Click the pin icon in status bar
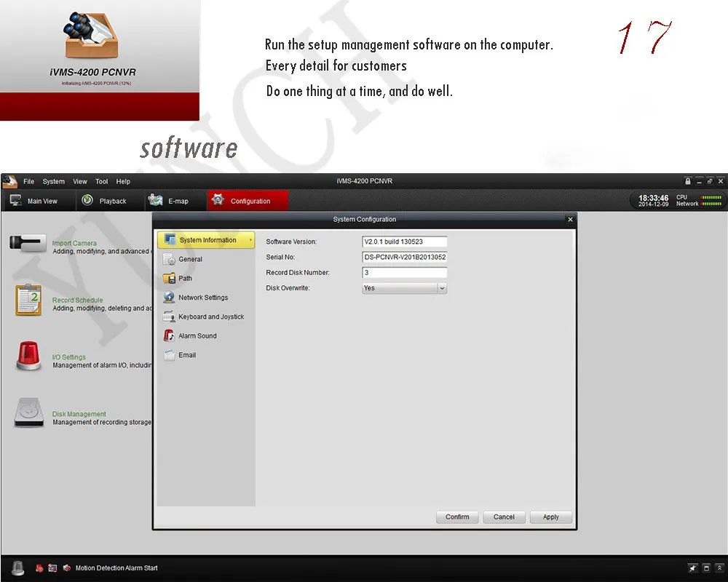 coord(693,568)
